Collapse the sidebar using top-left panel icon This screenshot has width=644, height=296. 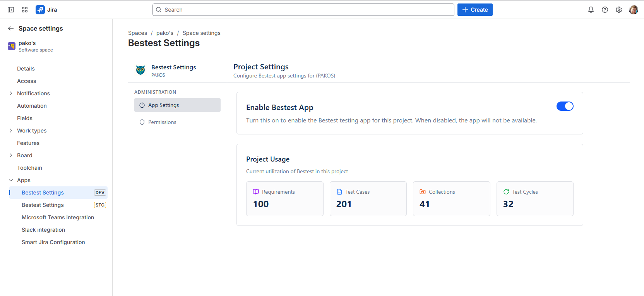coord(11,10)
